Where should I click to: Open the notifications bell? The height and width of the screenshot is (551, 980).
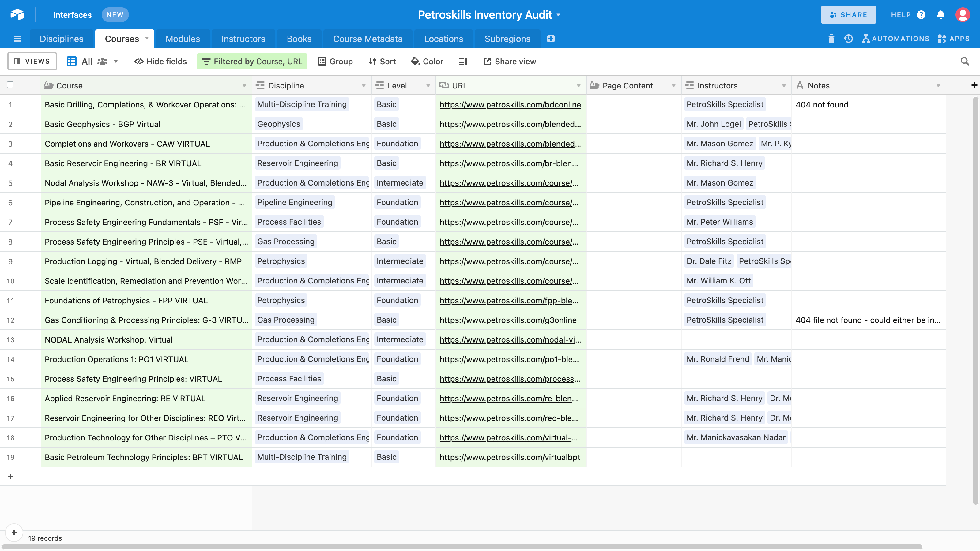tap(940, 15)
